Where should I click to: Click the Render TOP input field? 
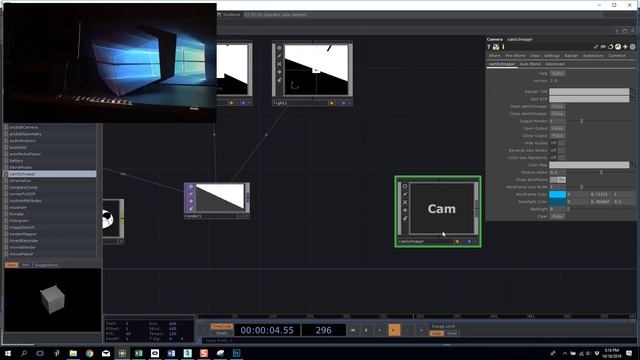589,92
